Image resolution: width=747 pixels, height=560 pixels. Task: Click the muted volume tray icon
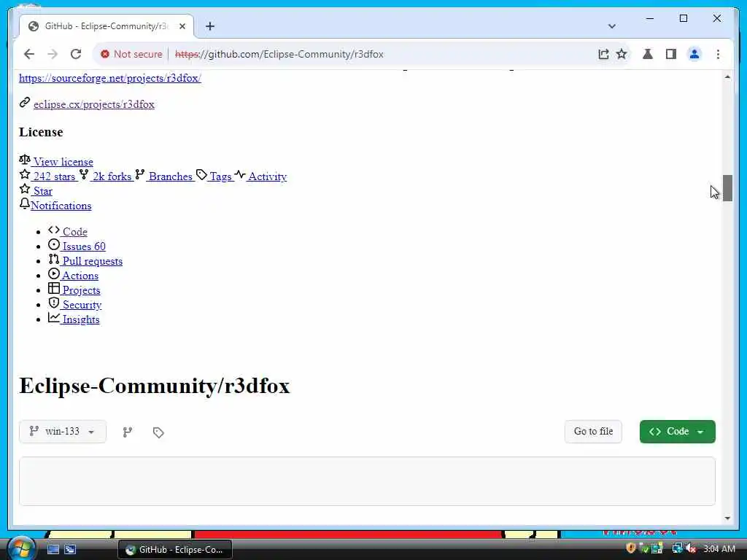(x=690, y=548)
